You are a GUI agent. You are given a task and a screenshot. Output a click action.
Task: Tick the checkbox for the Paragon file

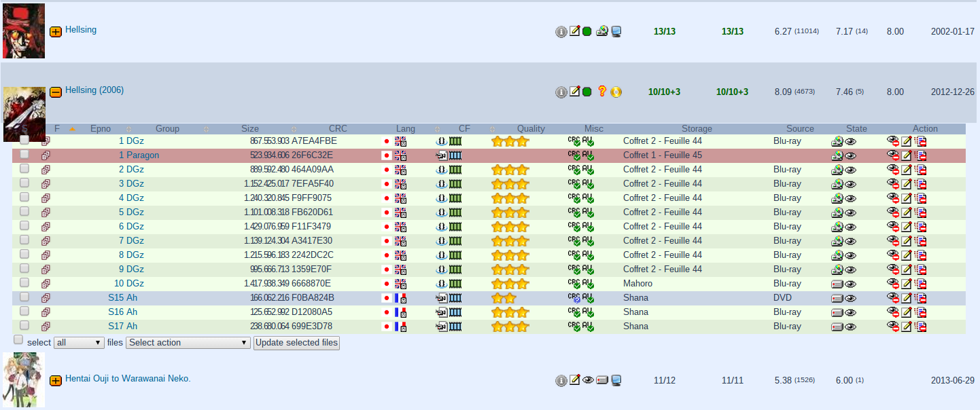(24, 155)
